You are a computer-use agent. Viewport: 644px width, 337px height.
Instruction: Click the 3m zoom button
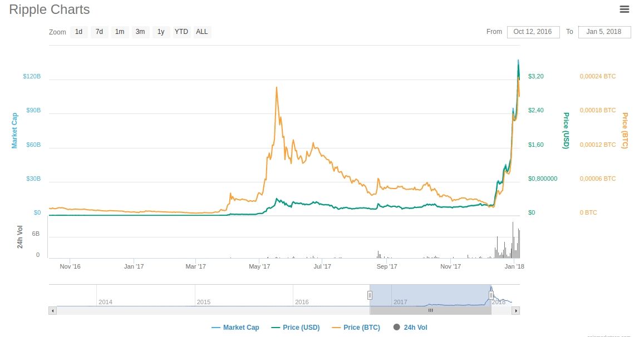tap(140, 32)
